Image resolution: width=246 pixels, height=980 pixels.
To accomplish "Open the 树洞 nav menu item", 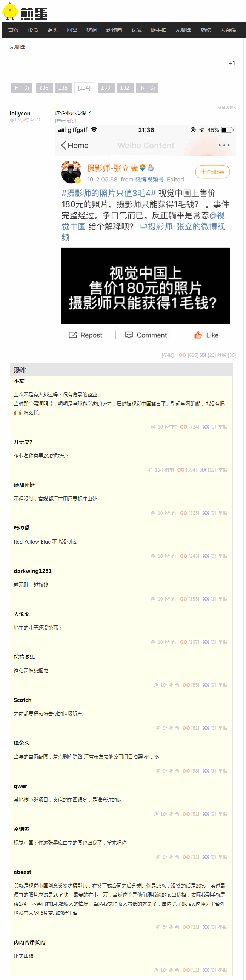I will pyautogui.click(x=92, y=30).
